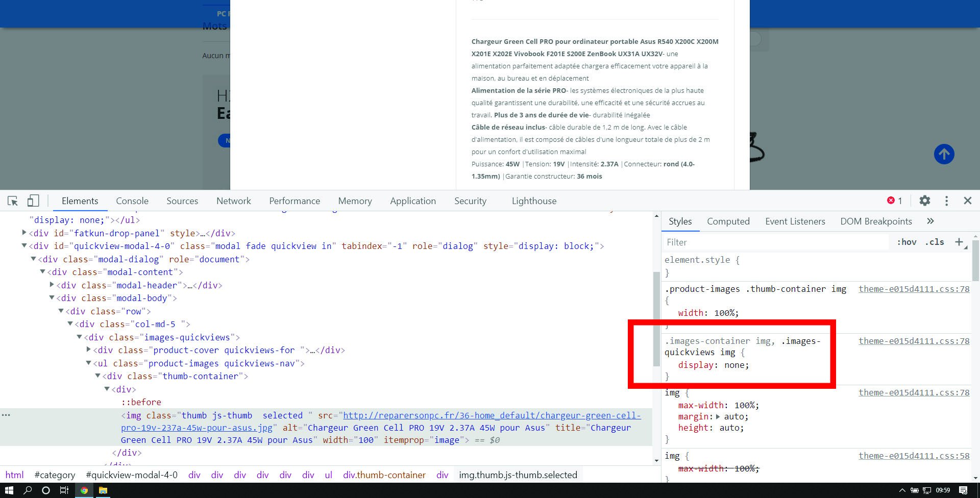
Task: Select the Elements tab
Action: coord(80,201)
